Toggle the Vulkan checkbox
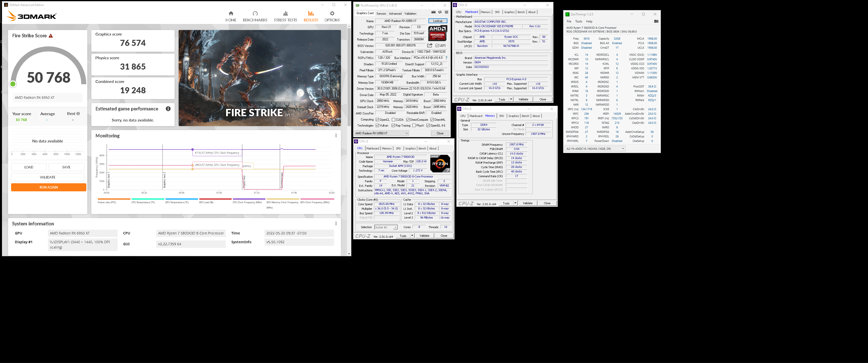The height and width of the screenshot is (363, 868). (x=377, y=126)
